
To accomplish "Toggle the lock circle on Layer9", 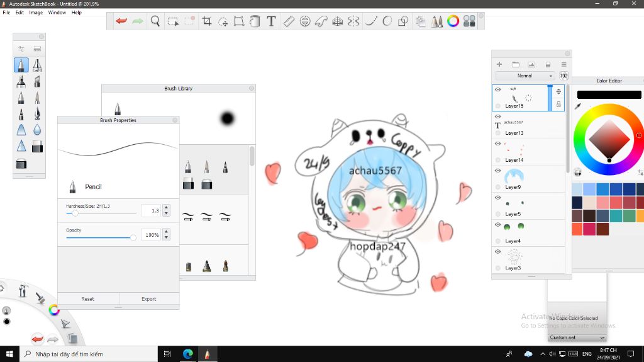I will [x=498, y=187].
